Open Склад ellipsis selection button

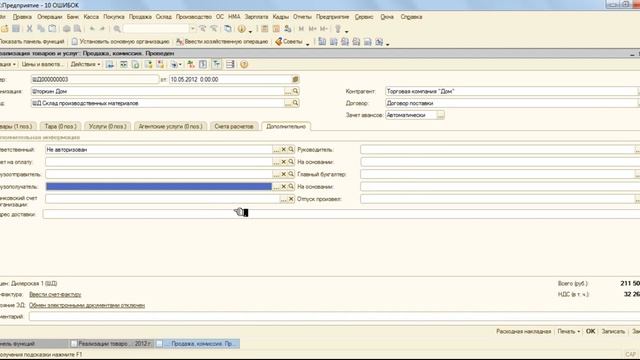(288, 103)
